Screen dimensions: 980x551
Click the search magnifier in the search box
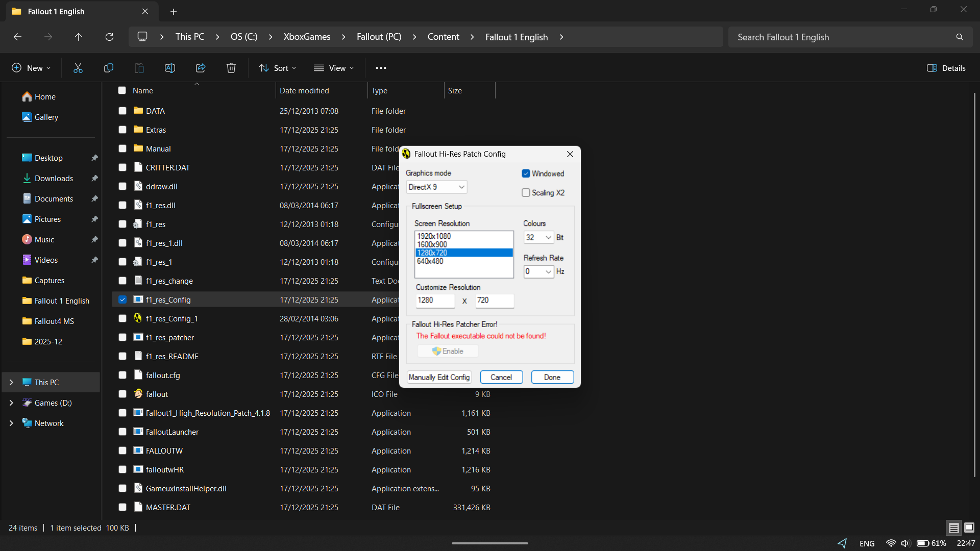[x=959, y=37]
